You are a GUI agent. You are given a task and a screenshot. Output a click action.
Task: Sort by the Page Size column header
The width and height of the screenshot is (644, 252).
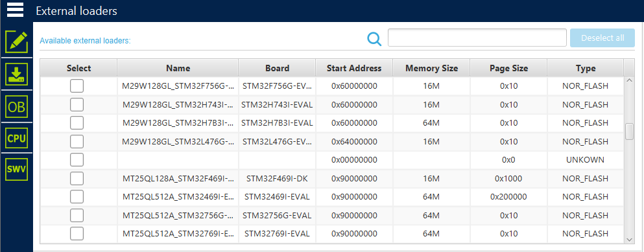tap(508, 68)
